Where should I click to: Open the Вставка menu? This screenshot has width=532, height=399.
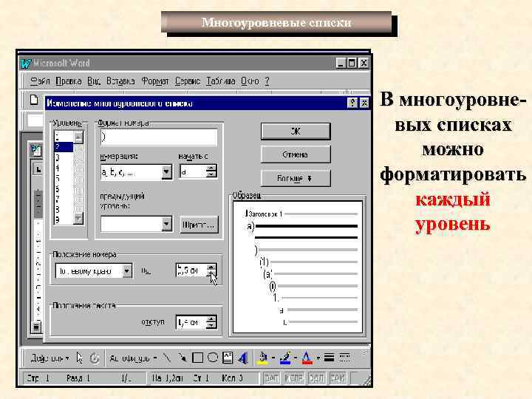click(x=120, y=81)
